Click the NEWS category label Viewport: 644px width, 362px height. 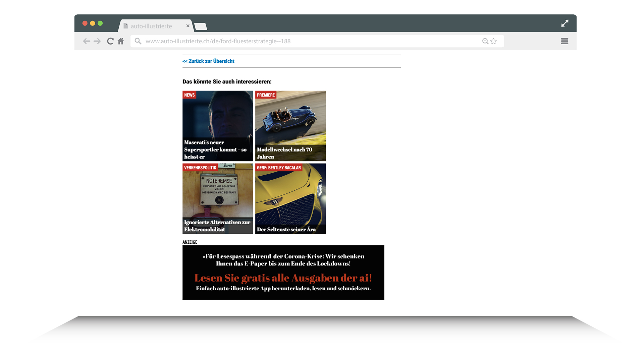[x=190, y=95]
